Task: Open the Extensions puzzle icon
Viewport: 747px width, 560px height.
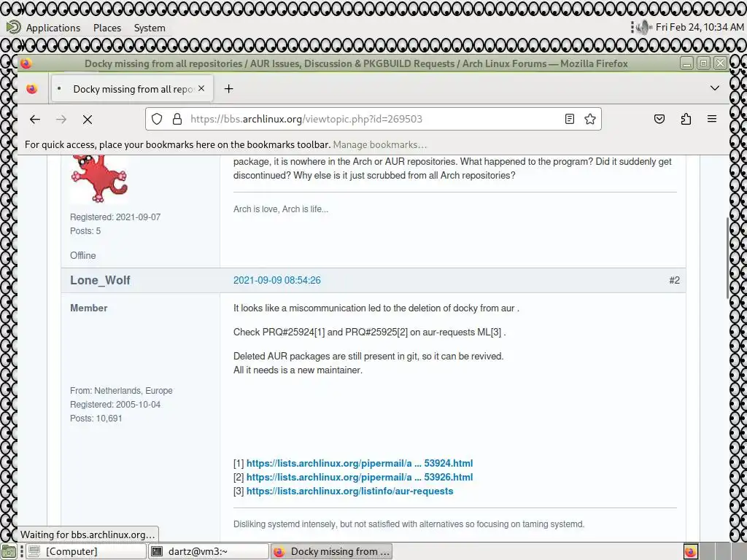Action: [686, 119]
